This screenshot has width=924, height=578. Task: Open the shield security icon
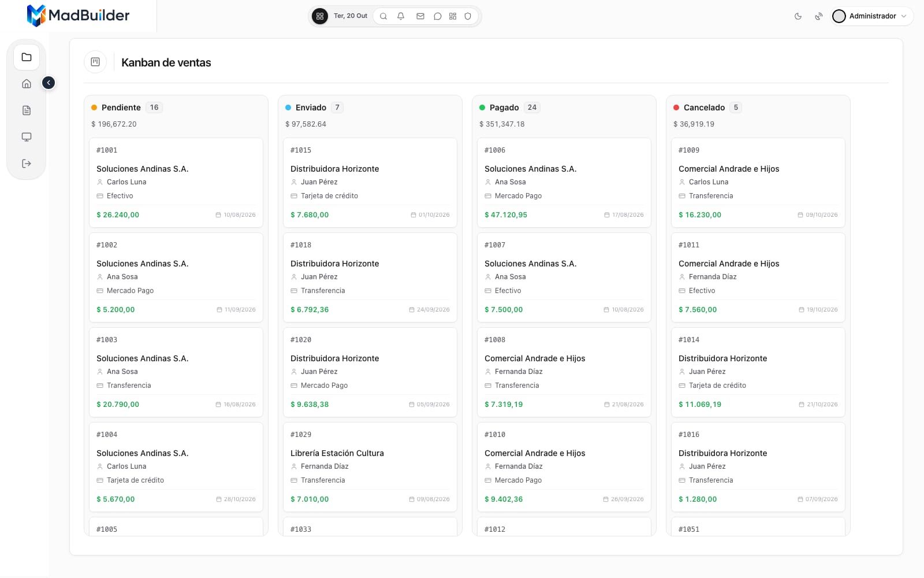[x=468, y=16]
